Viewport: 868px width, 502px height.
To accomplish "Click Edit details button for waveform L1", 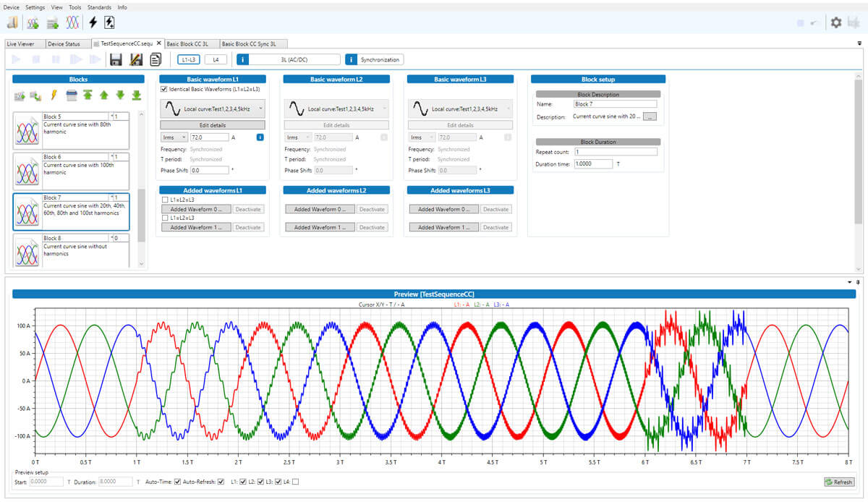I will 213,125.
